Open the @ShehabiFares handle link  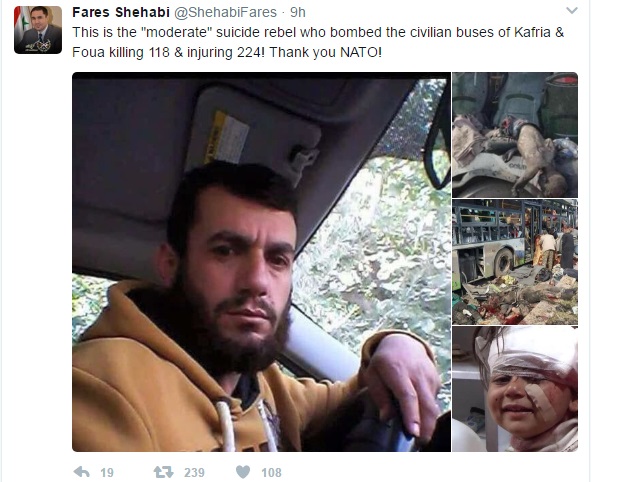point(226,12)
